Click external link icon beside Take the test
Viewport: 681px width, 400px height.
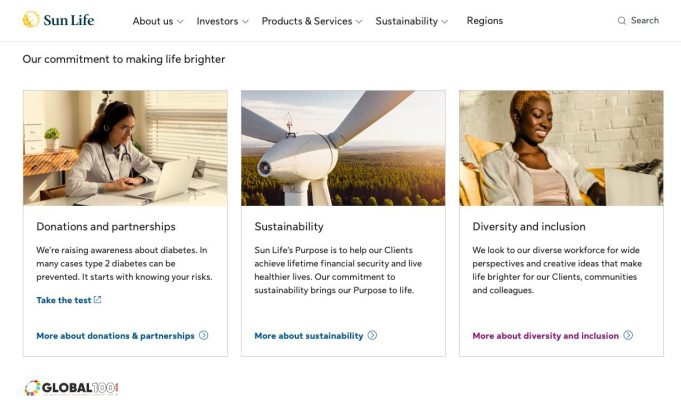click(98, 300)
